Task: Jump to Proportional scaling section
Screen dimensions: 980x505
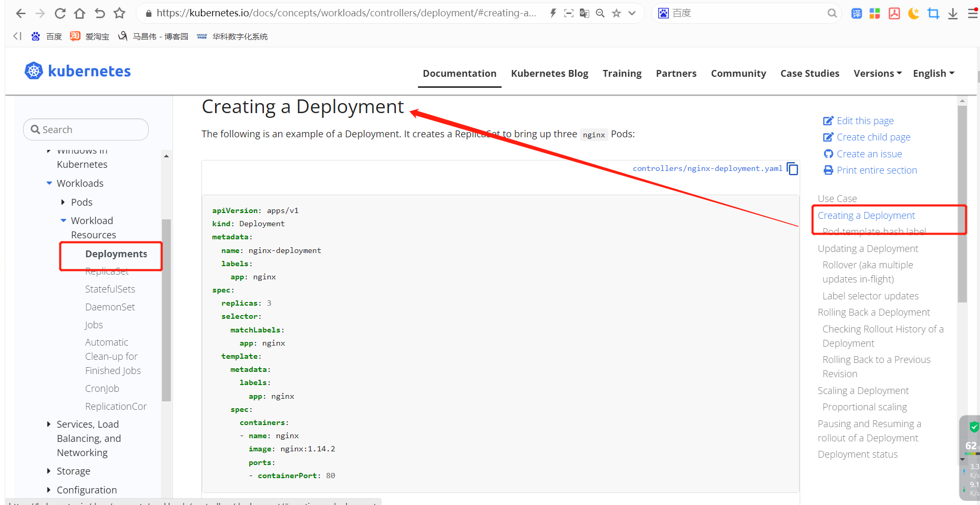Action: (864, 407)
